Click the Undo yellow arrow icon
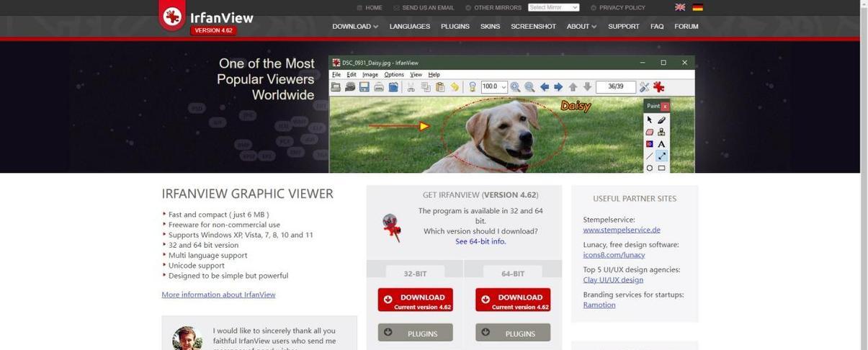The height and width of the screenshot is (350, 868). (455, 86)
